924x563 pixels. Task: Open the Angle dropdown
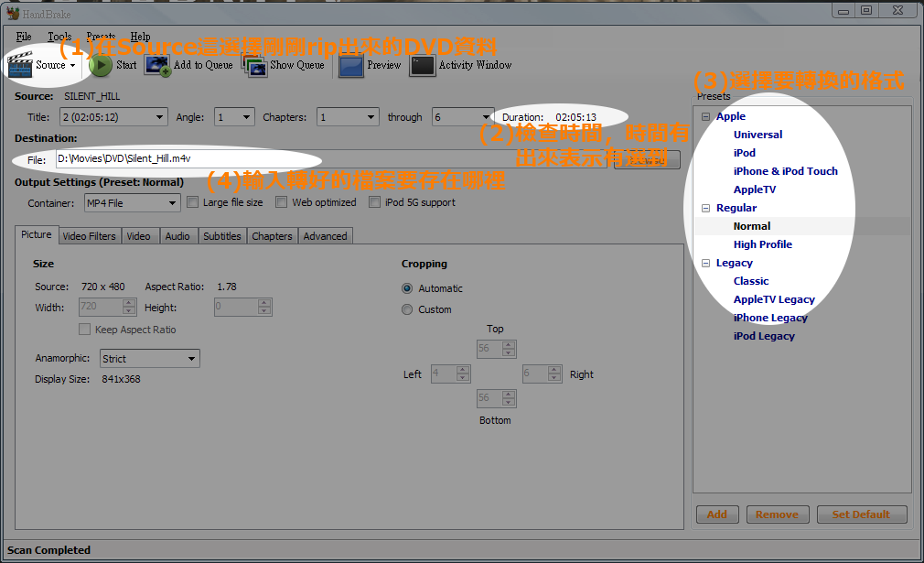(234, 117)
